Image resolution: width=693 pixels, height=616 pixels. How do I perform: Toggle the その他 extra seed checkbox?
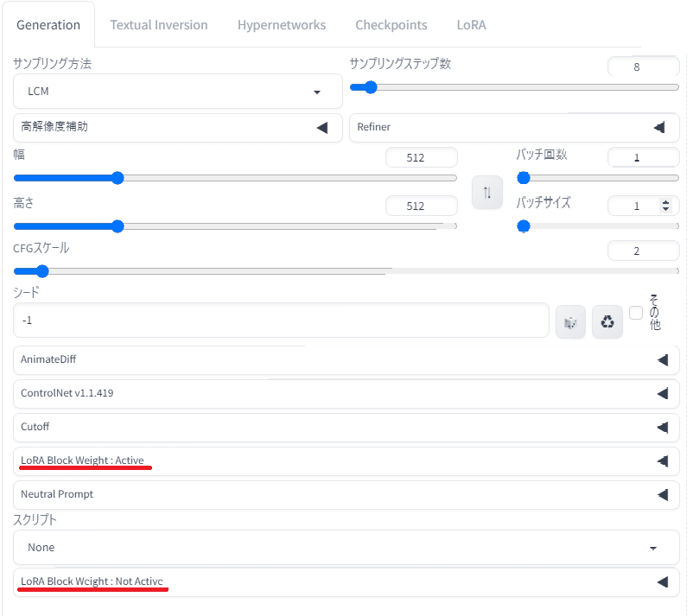click(x=636, y=313)
